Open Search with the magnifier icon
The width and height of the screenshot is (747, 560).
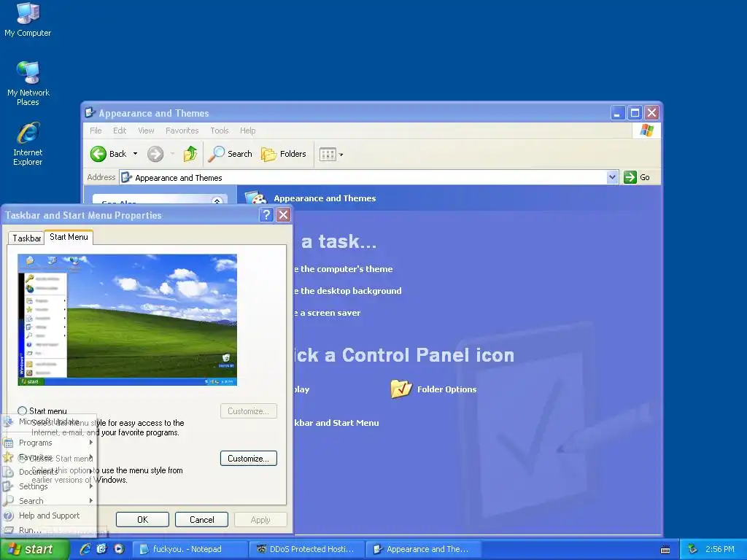click(216, 154)
